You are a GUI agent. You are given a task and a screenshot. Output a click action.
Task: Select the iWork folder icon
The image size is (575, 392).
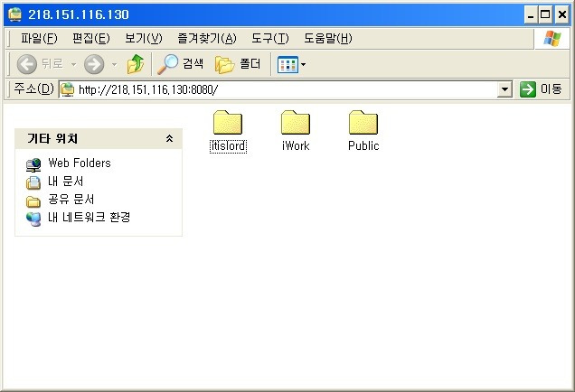(296, 122)
